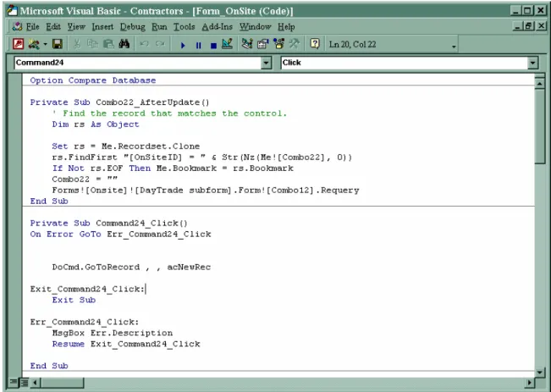Click the Insert Module toolbar icon
This screenshot has height=392, width=551.
click(34, 44)
